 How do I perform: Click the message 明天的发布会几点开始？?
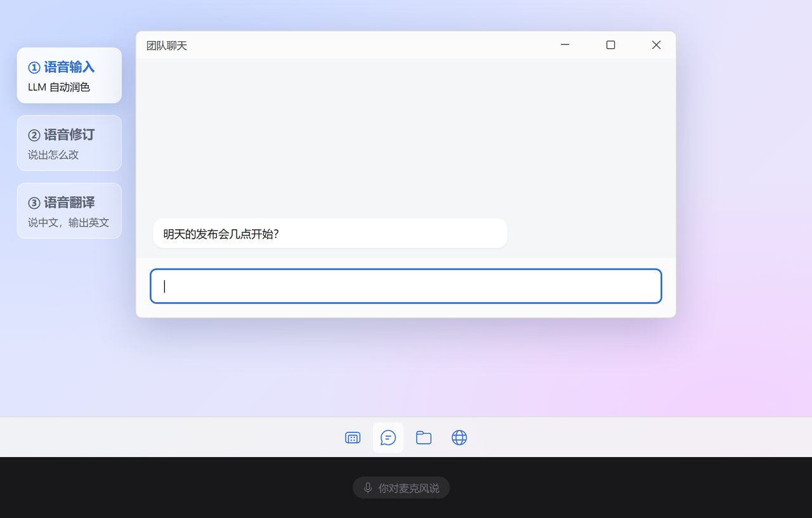330,234
